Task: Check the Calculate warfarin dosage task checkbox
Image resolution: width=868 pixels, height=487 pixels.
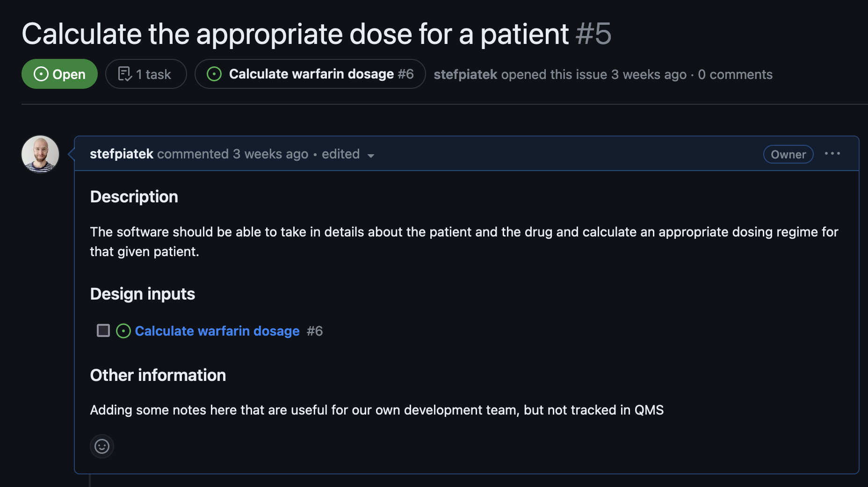Action: (x=103, y=330)
